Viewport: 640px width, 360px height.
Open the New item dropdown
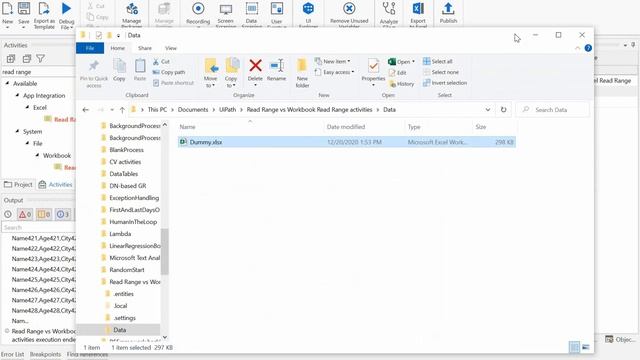[333, 62]
